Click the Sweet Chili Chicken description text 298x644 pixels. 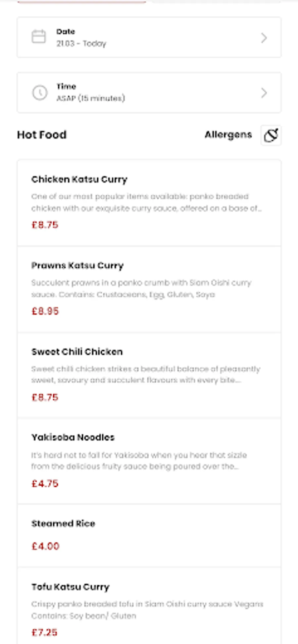(146, 374)
